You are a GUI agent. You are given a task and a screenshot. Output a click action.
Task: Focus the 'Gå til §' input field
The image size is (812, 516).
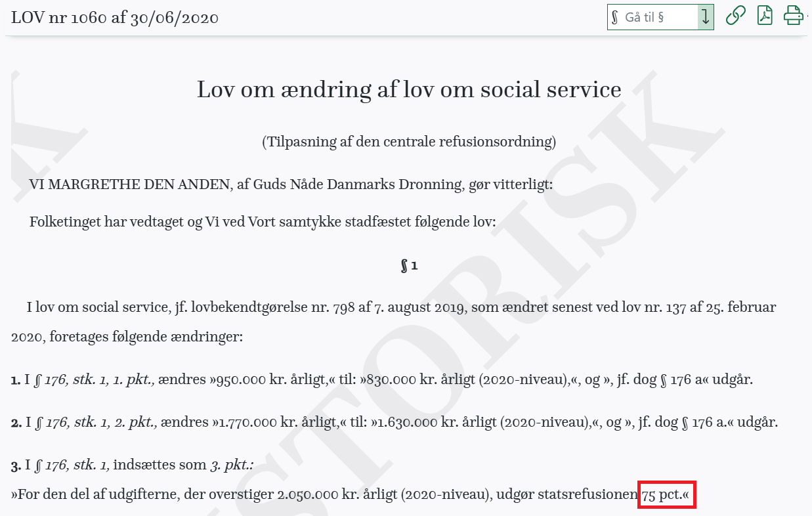point(652,17)
